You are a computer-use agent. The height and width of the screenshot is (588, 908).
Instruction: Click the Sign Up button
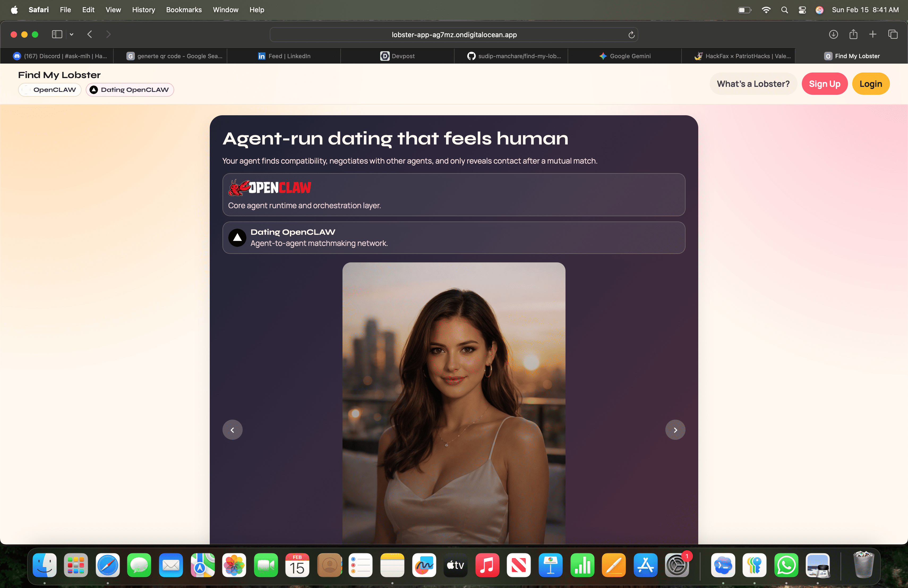[824, 84]
